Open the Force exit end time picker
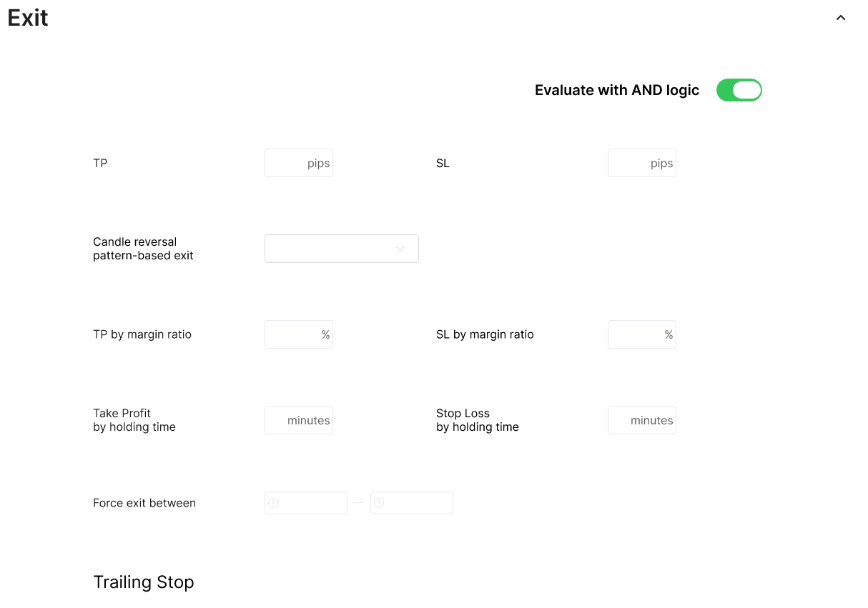This screenshot has width=868, height=608. [x=418, y=503]
